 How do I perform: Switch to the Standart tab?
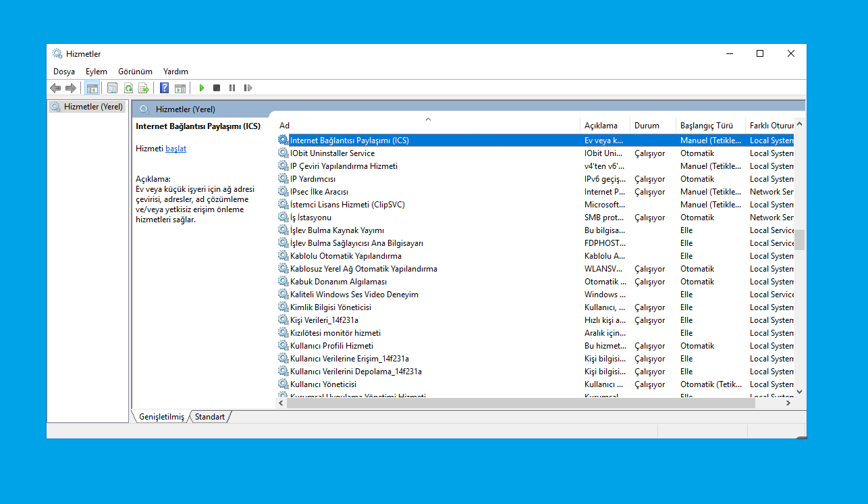210,417
